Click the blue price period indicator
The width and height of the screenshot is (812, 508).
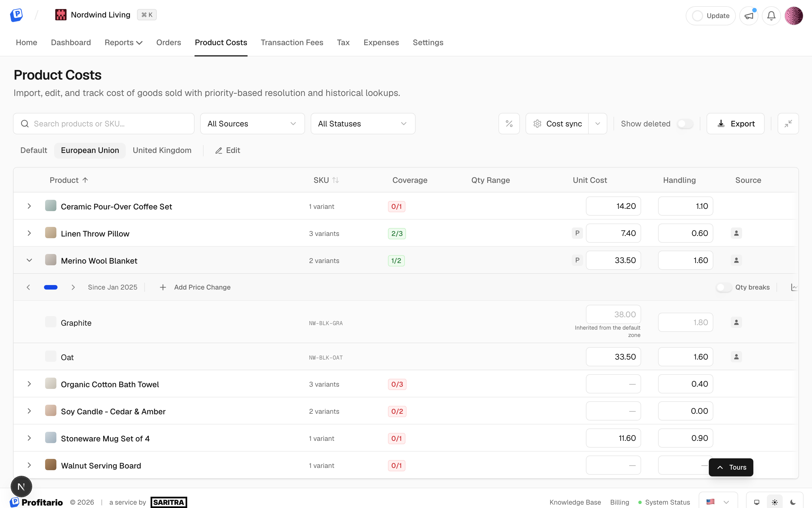(51, 287)
